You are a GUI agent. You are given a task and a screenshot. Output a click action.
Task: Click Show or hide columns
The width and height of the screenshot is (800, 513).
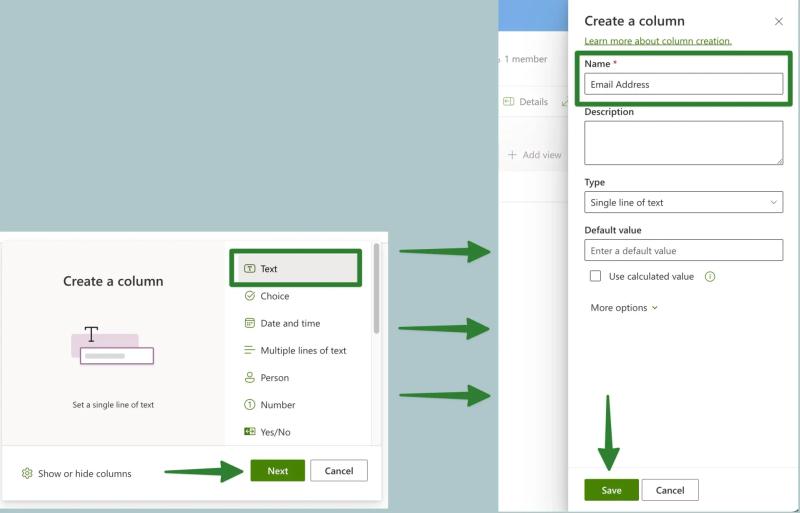click(85, 473)
